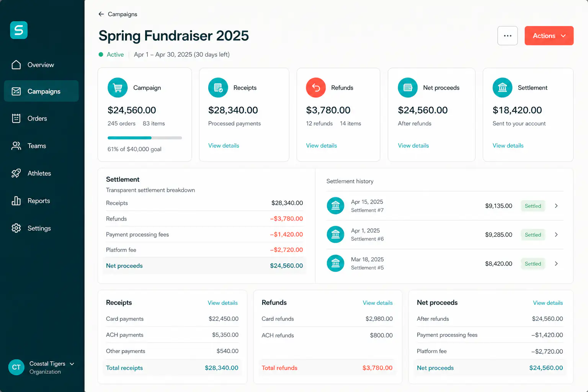Click the Reports bar chart icon
This screenshot has width=588, height=392.
[x=16, y=201]
